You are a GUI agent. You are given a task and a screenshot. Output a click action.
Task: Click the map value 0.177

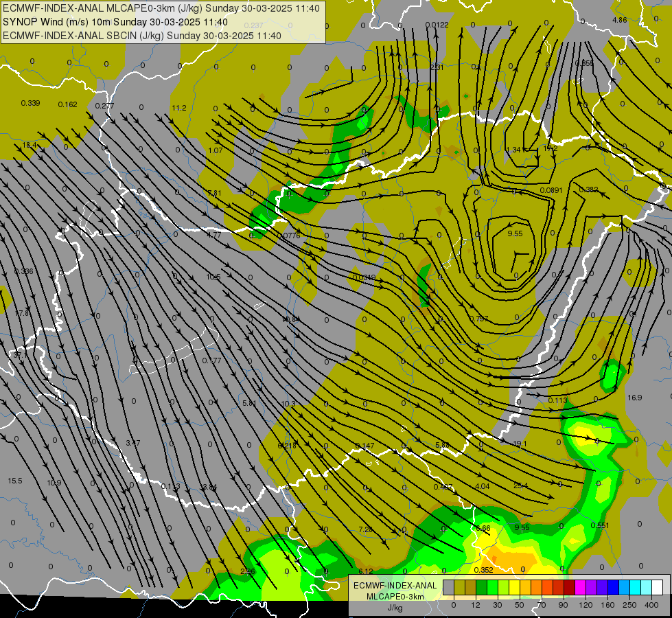(211, 360)
